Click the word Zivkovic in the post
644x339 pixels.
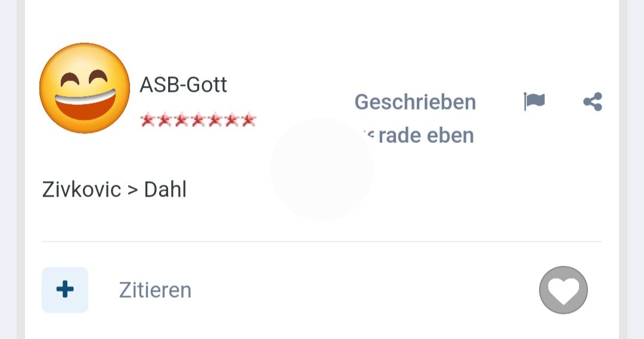pos(81,189)
